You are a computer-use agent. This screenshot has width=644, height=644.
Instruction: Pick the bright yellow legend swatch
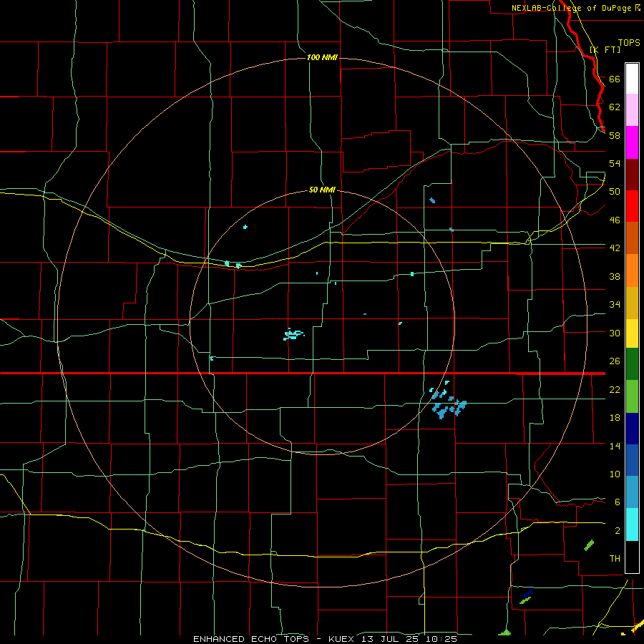point(632,333)
